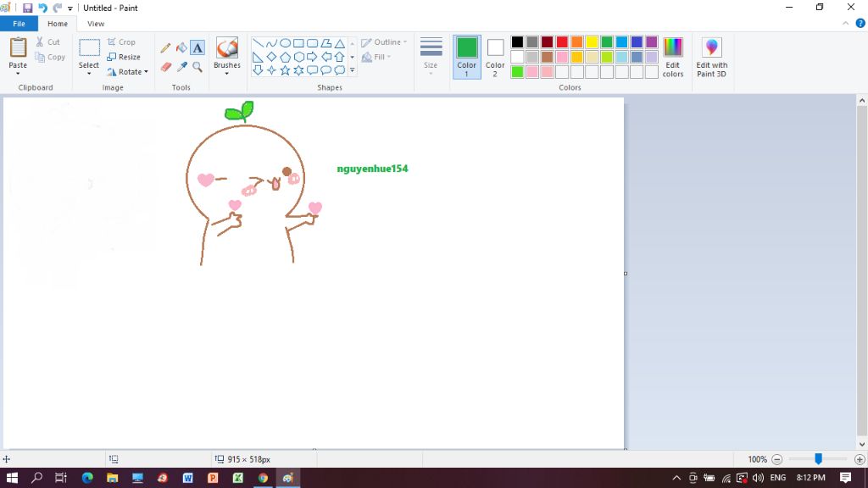Move the zoom slider handle
The width and height of the screenshot is (868, 488).
pos(818,458)
